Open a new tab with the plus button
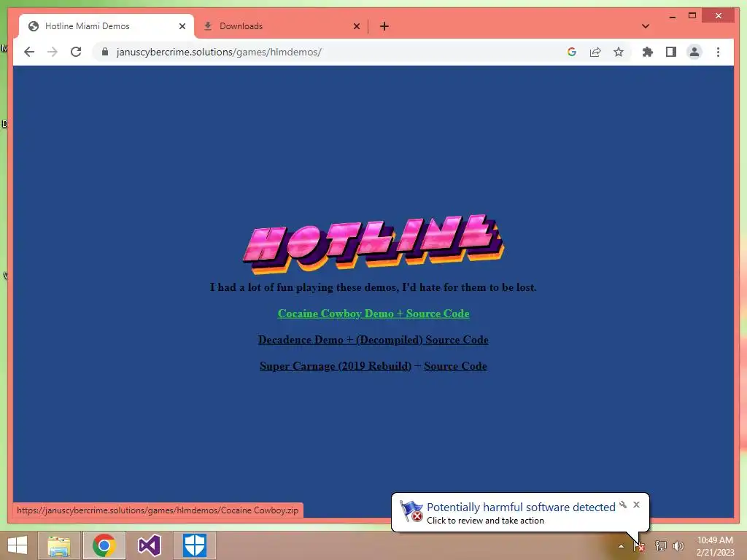Image resolution: width=747 pixels, height=560 pixels. click(x=384, y=26)
